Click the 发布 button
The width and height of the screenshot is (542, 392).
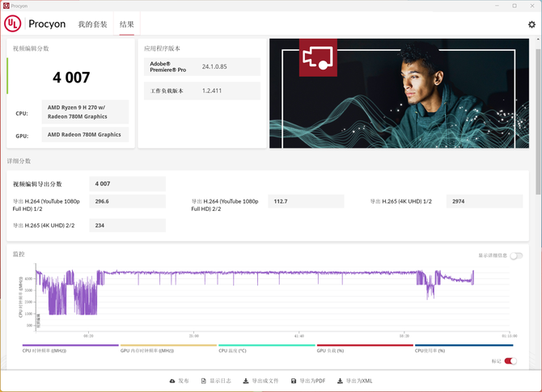[179, 381]
